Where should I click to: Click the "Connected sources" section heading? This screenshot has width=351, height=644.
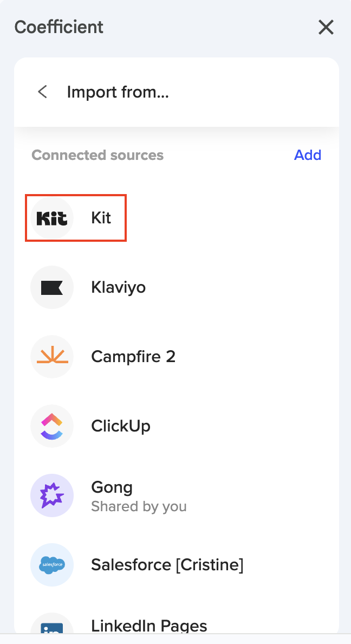pyautogui.click(x=97, y=155)
